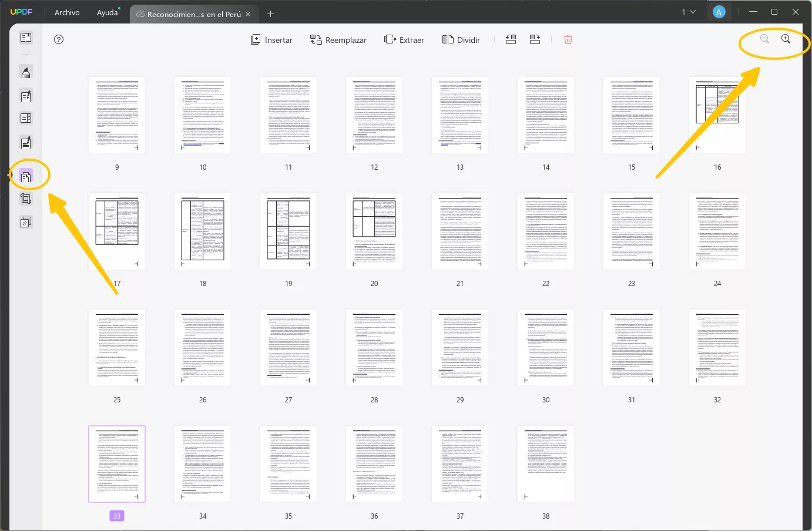Viewport: 812px width, 531px height.
Task: Select page 13 thumbnail
Action: coord(460,115)
